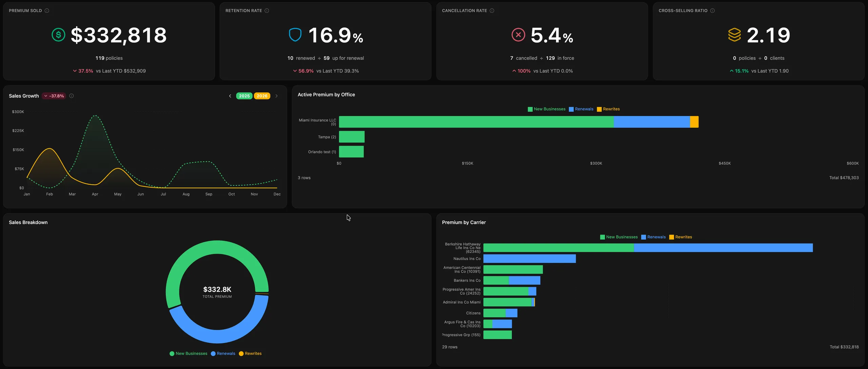Click the Cancellation Rate info icon

click(492, 11)
